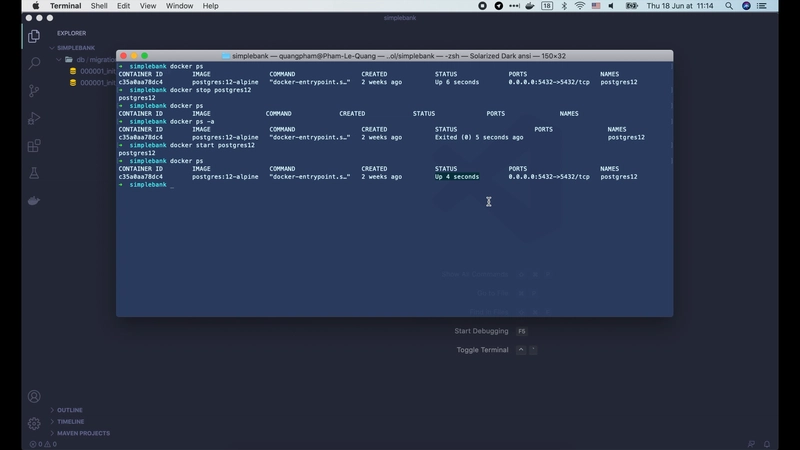The width and height of the screenshot is (800, 450).
Task: Click the EXPLORER panel heading
Action: pyautogui.click(x=71, y=33)
